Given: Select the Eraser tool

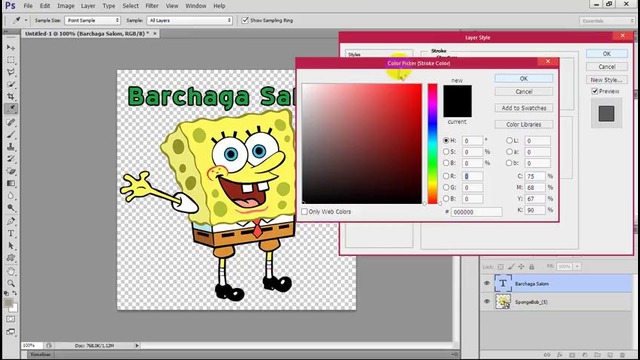Looking at the screenshot, I should click(11, 171).
